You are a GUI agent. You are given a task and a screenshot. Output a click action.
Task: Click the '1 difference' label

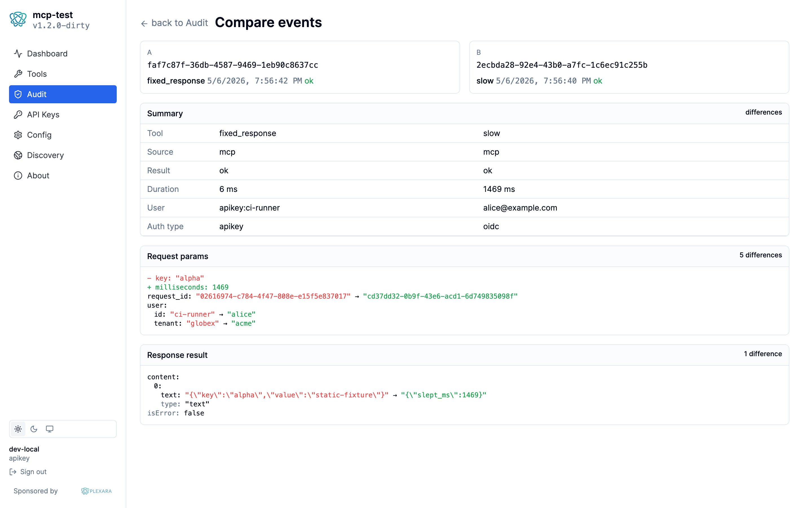[763, 354]
